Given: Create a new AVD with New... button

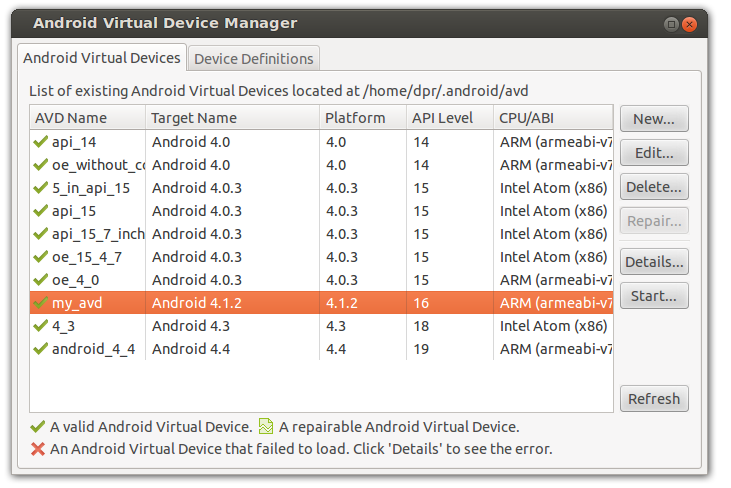Looking at the screenshot, I should click(654, 119).
